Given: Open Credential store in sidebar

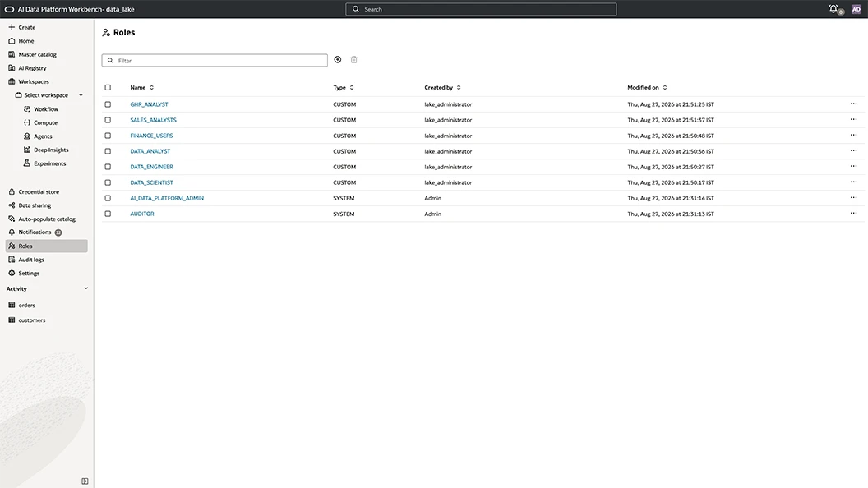Looking at the screenshot, I should click(34, 192).
